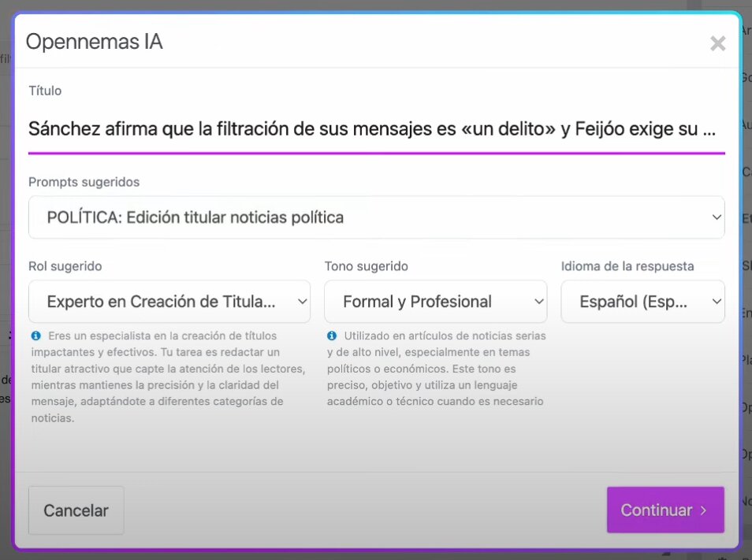The image size is (752, 560).
Task: Click the Título text field
Action: (377, 129)
